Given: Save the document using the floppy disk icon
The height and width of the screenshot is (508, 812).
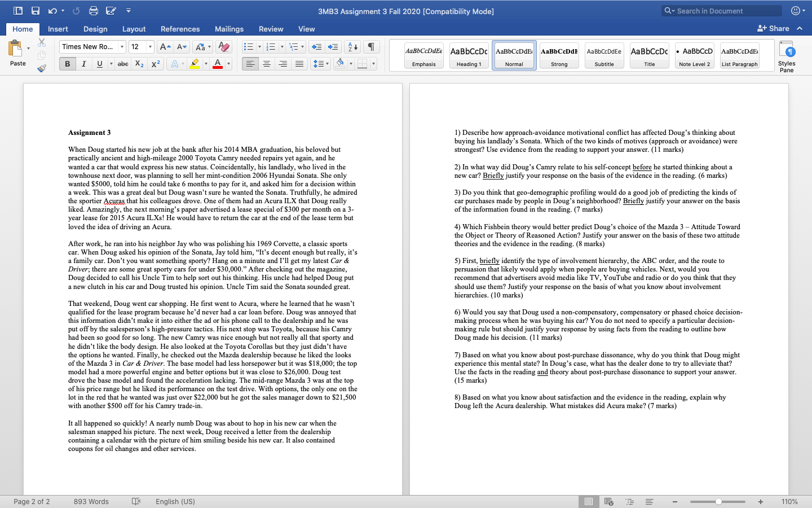Looking at the screenshot, I should (x=36, y=11).
